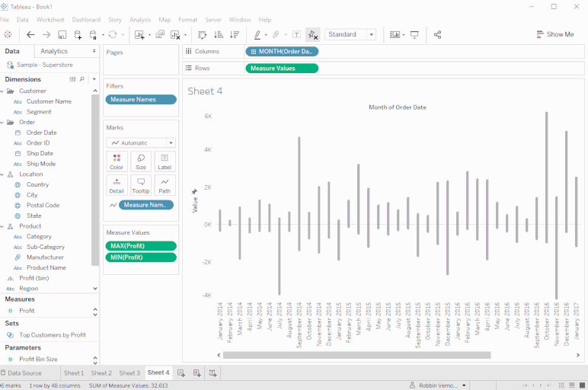Open the Worksheet menu
This screenshot has height=390, width=588.
point(50,20)
